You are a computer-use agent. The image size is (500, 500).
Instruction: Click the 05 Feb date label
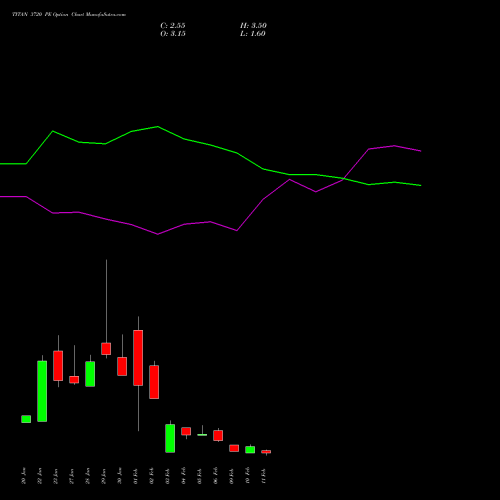pos(200,476)
